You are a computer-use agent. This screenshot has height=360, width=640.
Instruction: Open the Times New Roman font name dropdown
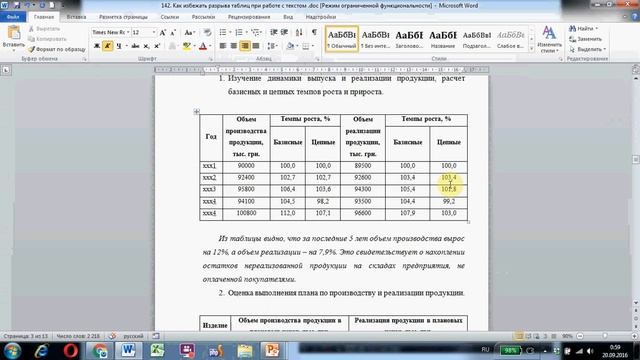(x=128, y=32)
